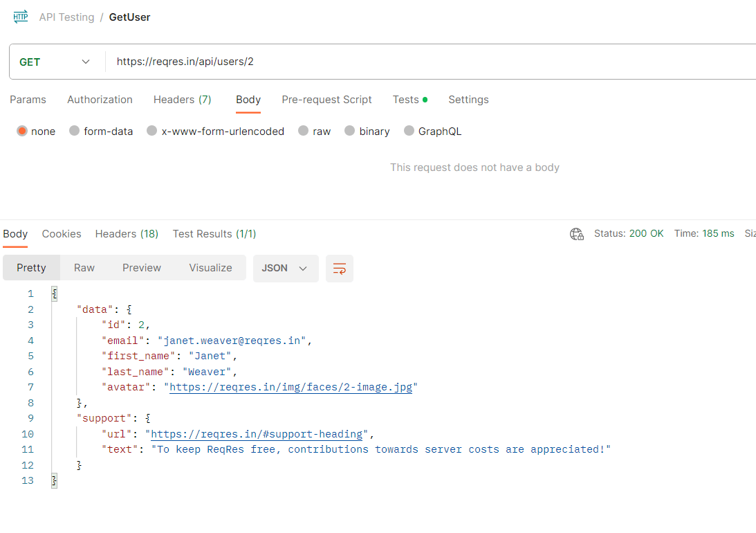The image size is (756, 533).
Task: Open the support-heading URL link
Action: coord(257,435)
